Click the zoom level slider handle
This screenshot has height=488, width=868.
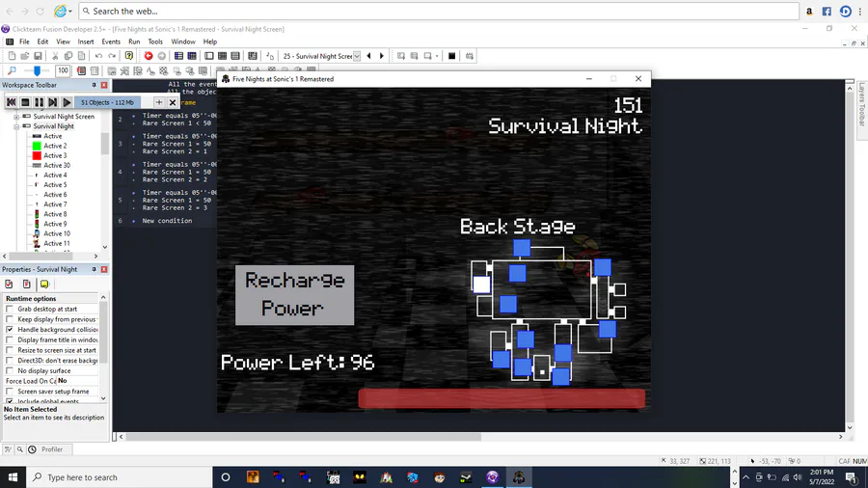(37, 70)
